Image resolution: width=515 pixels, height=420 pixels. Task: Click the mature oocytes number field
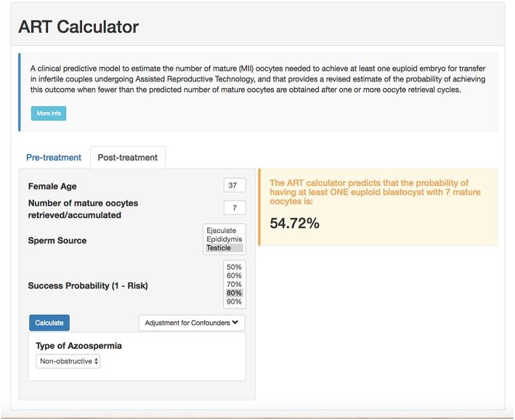click(x=234, y=209)
